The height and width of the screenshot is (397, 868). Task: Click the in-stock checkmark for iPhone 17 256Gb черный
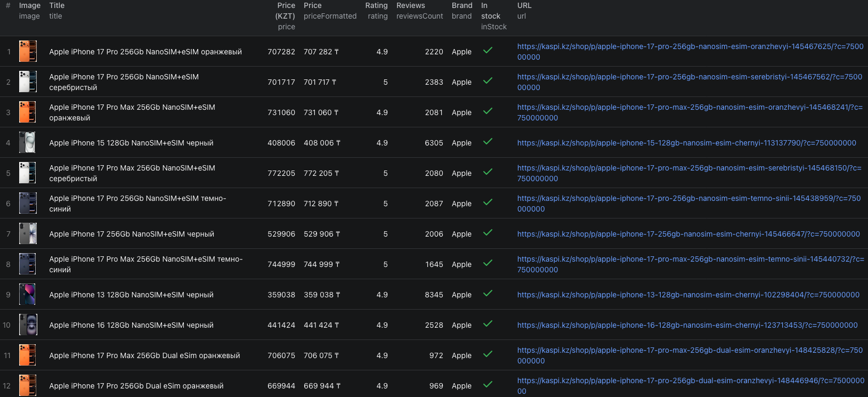tap(488, 233)
